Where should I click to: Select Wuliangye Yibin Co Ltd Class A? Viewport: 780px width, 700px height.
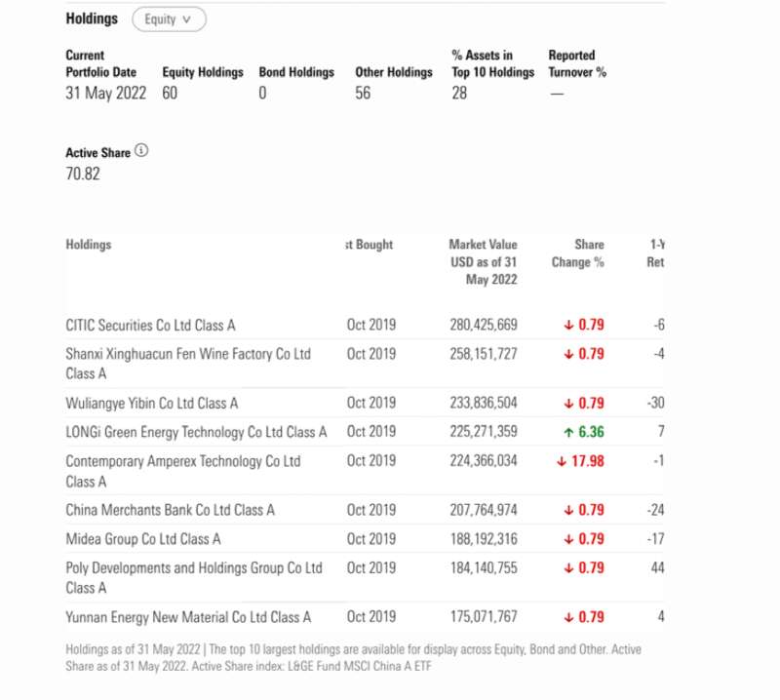pyautogui.click(x=152, y=403)
